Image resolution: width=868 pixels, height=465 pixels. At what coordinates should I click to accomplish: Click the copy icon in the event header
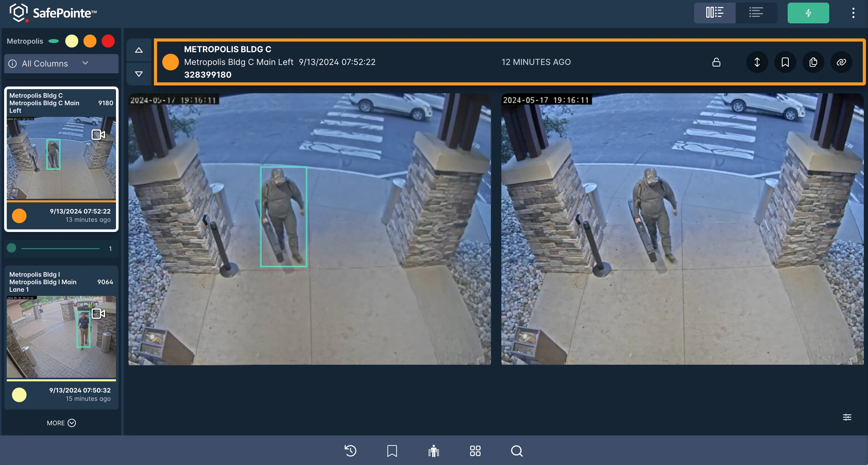[813, 62]
